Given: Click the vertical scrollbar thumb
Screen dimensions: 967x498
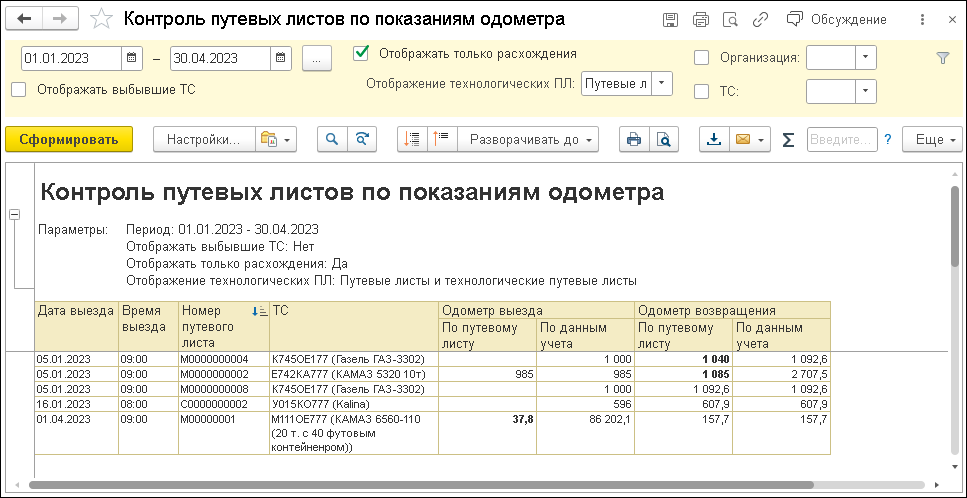Looking at the screenshot, I should pos(955,226).
